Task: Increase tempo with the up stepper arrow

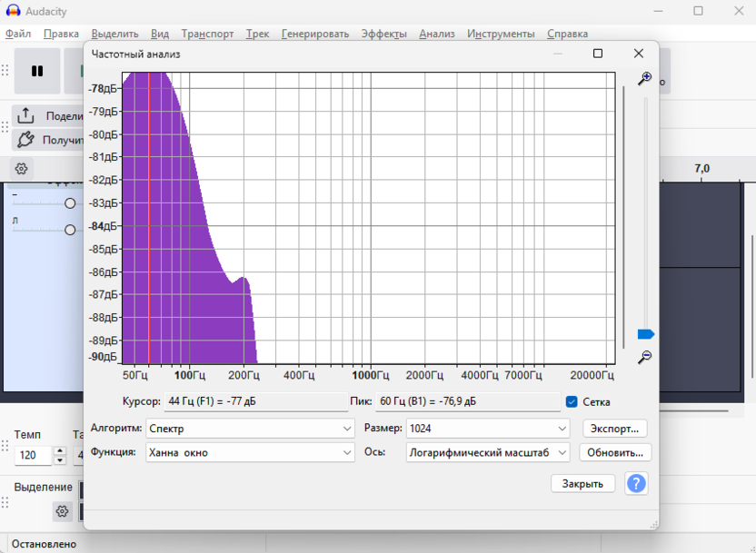Action: tap(60, 451)
